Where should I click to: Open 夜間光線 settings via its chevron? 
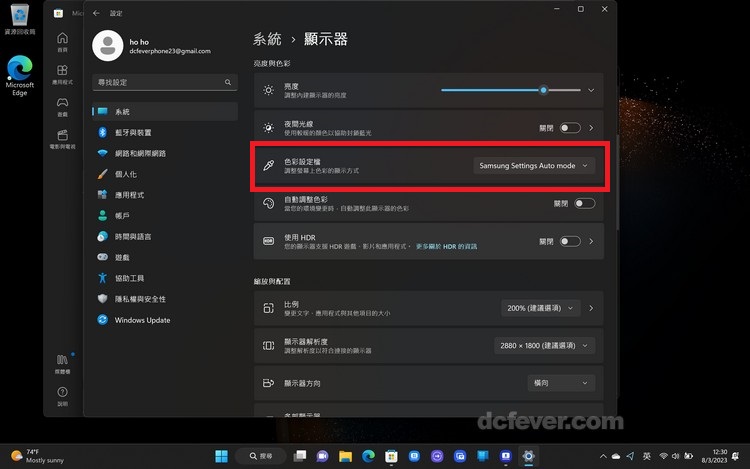pos(591,128)
